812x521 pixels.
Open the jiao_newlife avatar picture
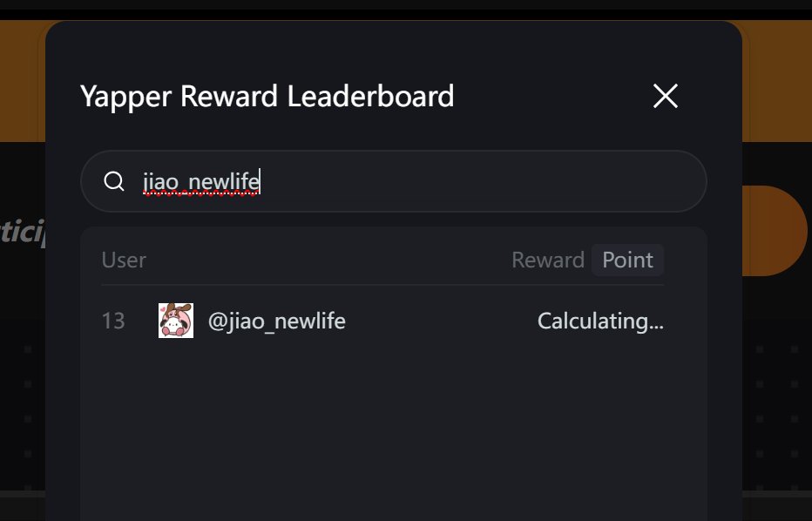(x=176, y=321)
